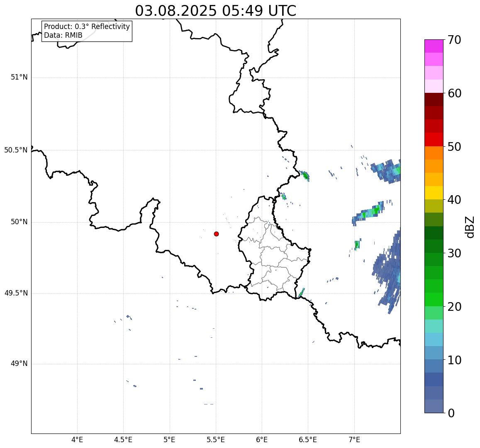Click the colorbar tick label 50
Viewport: 480px width, 448px height.
pyautogui.click(x=454, y=147)
